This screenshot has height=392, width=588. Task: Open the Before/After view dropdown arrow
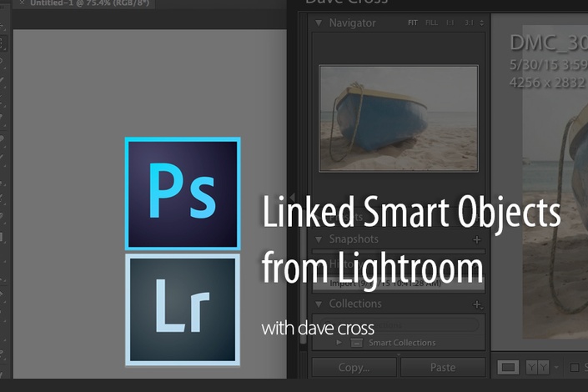click(556, 368)
